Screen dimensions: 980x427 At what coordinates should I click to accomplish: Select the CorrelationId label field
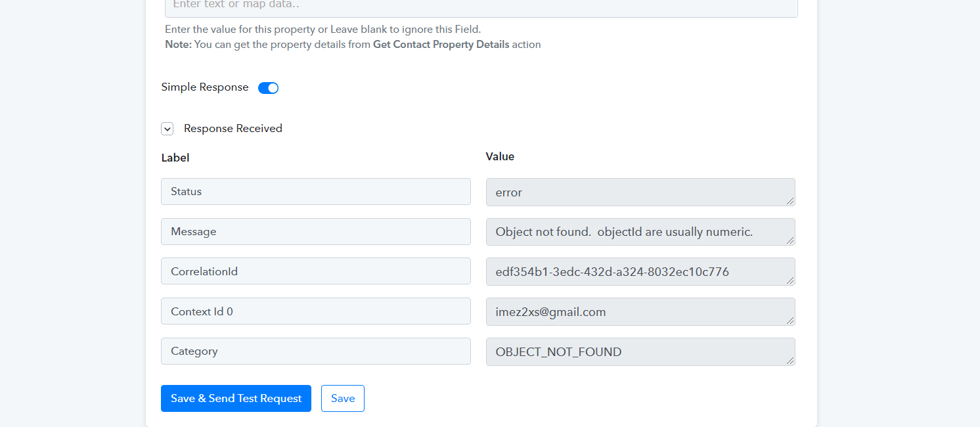[316, 271]
